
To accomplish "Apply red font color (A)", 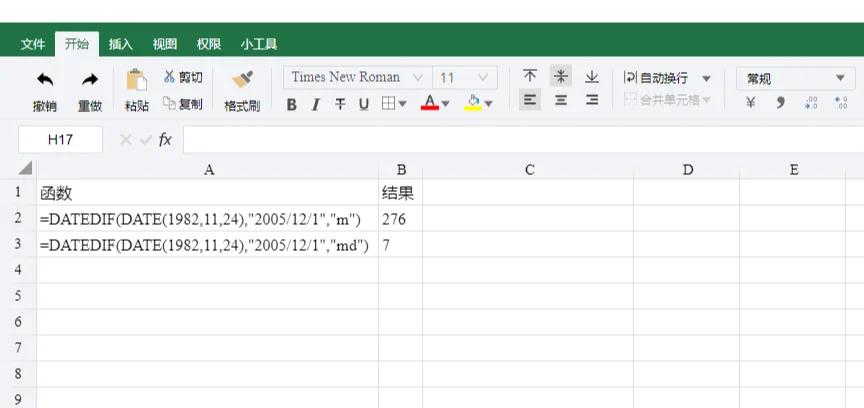I will coord(430,103).
